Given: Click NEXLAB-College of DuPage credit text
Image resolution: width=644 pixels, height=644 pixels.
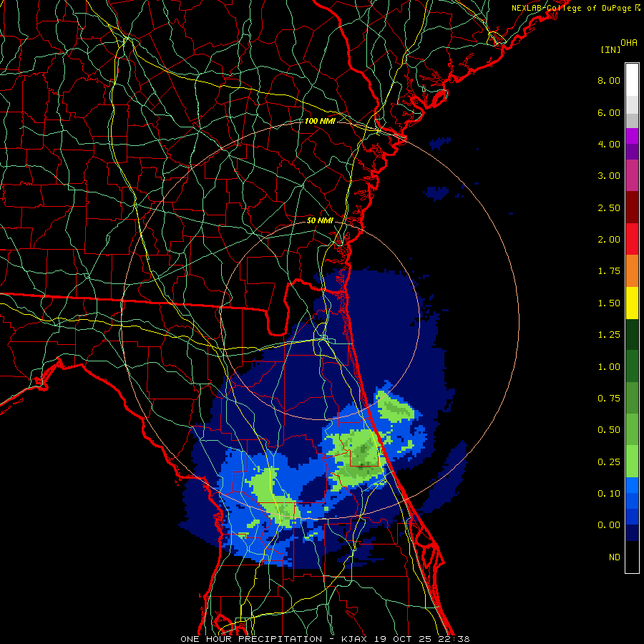Looking at the screenshot, I should pyautogui.click(x=571, y=8).
